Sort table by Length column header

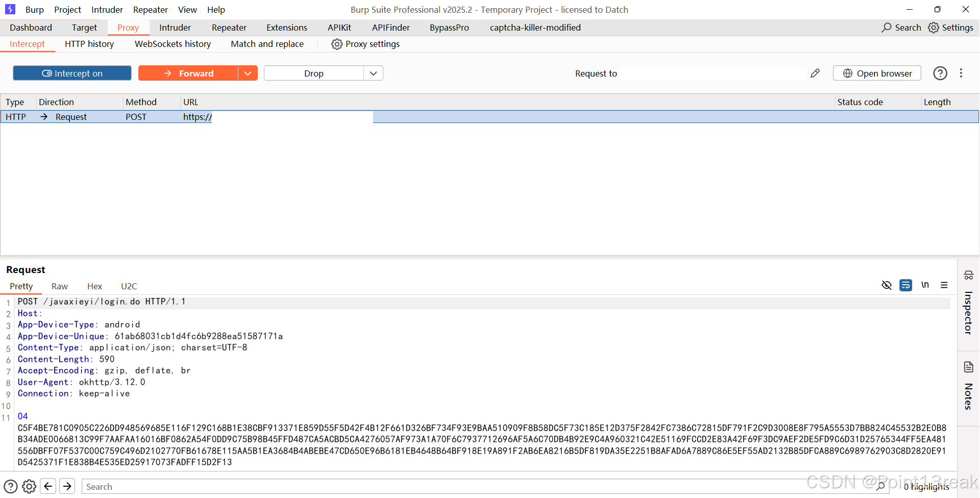pyautogui.click(x=950, y=102)
